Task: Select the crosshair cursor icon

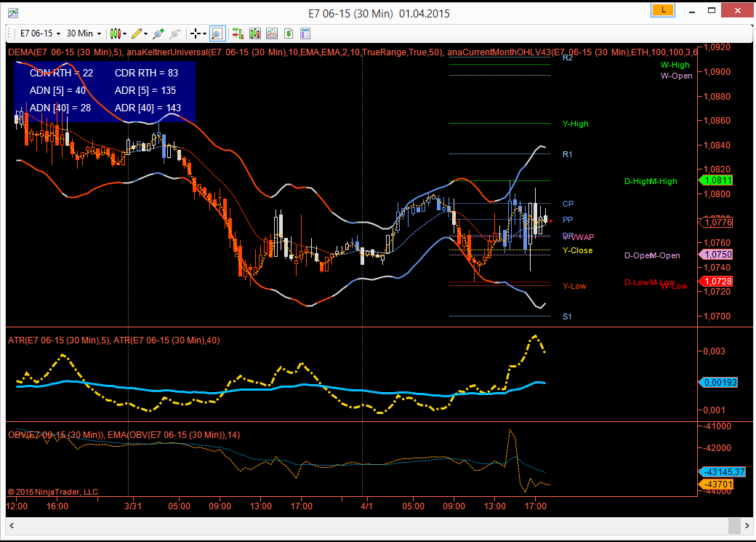Action: pyautogui.click(x=196, y=33)
